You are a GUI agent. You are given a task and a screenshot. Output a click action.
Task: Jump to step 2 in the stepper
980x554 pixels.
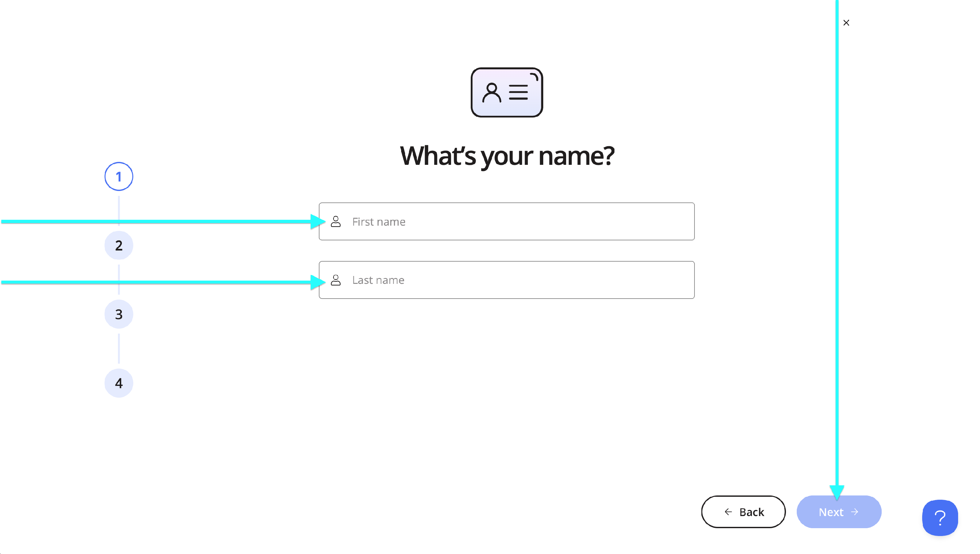pos(119,246)
